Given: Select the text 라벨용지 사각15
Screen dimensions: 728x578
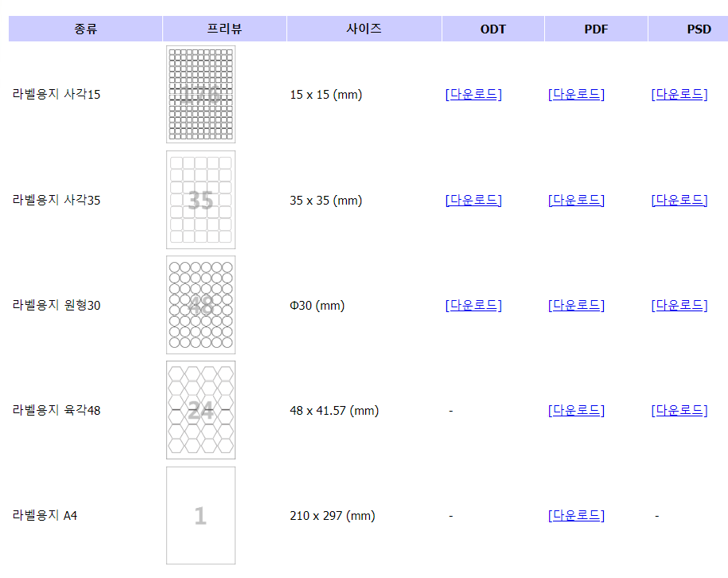Looking at the screenshot, I should pyautogui.click(x=56, y=94).
